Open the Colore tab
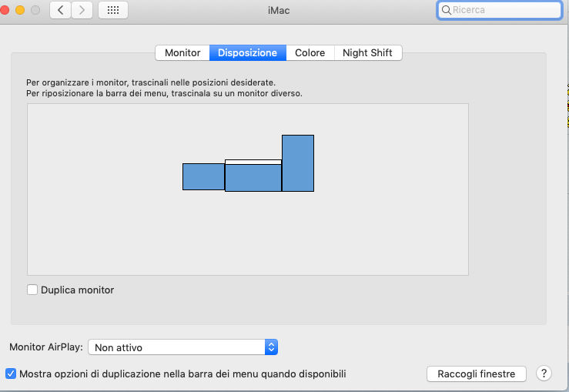Image resolution: width=569 pixels, height=392 pixels. pos(310,53)
